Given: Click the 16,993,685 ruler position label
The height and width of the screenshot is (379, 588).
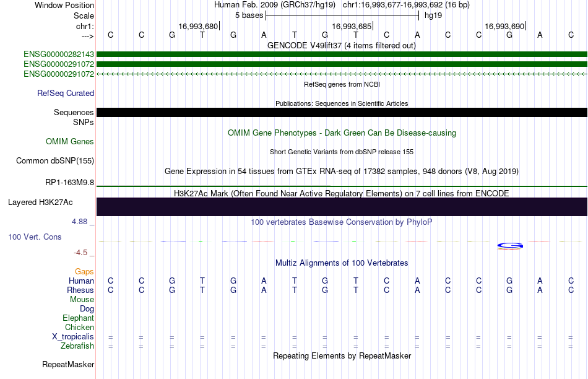Looking at the screenshot, I should tap(352, 26).
